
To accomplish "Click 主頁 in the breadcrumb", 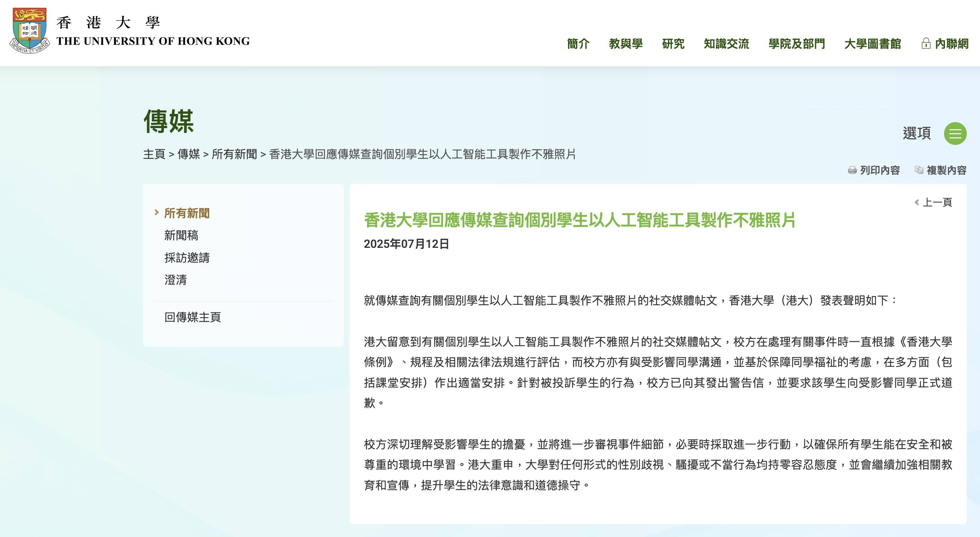I will click(x=154, y=154).
